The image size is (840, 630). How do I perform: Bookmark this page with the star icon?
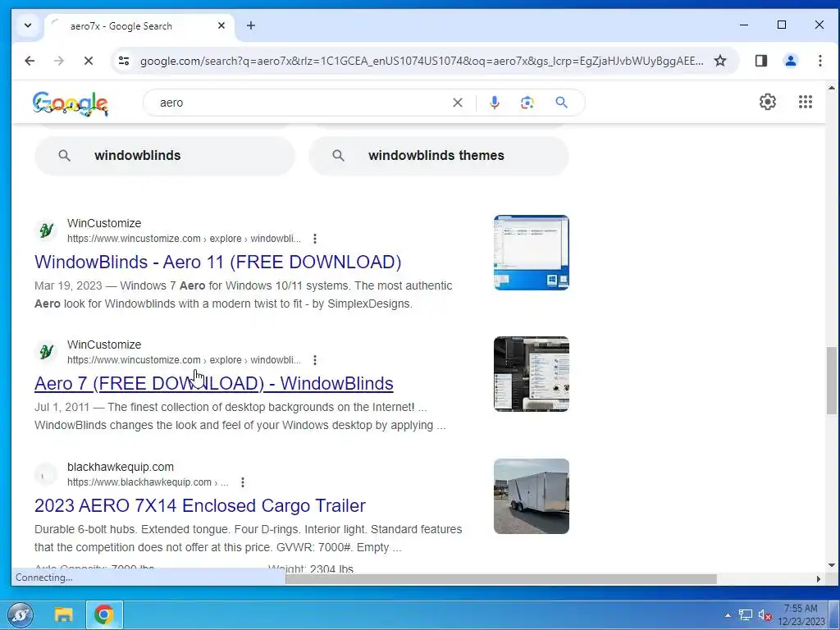point(720,61)
